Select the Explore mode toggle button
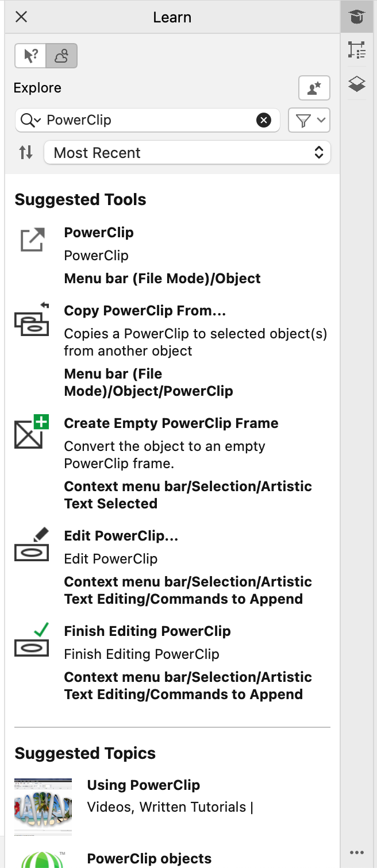Viewport: 377px width, 868px height. click(x=61, y=56)
